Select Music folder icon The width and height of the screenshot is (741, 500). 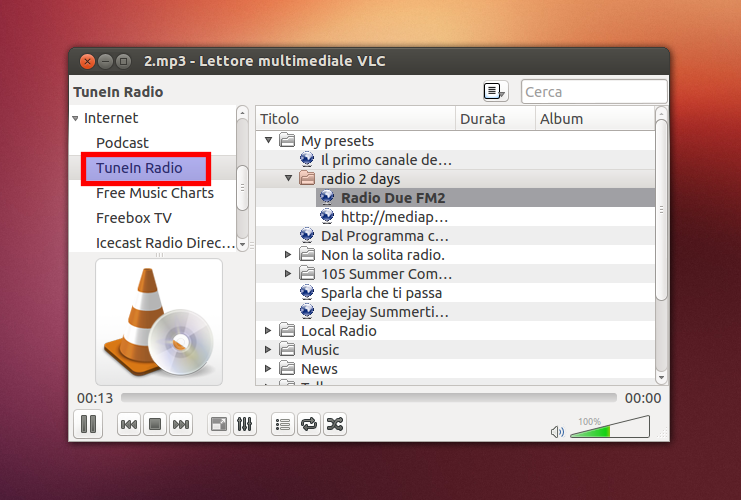pos(287,349)
